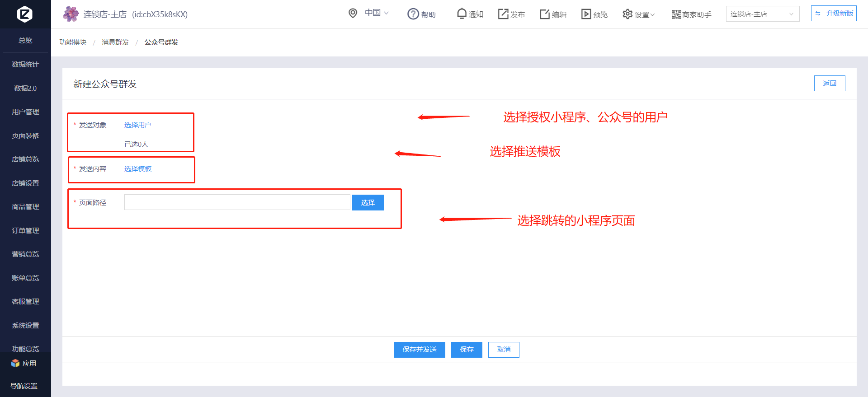Click the 返回 button

pos(830,84)
